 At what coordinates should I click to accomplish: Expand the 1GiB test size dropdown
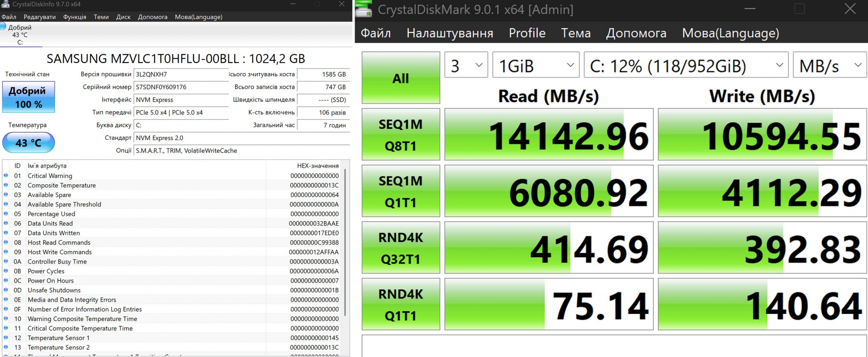535,65
